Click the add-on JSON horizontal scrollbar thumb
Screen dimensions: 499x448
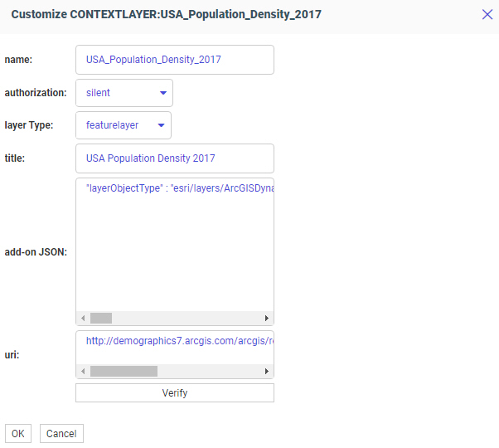click(101, 318)
